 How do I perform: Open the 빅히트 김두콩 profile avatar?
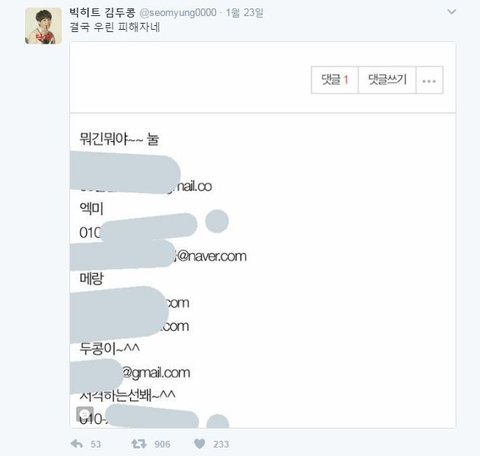(x=43, y=26)
